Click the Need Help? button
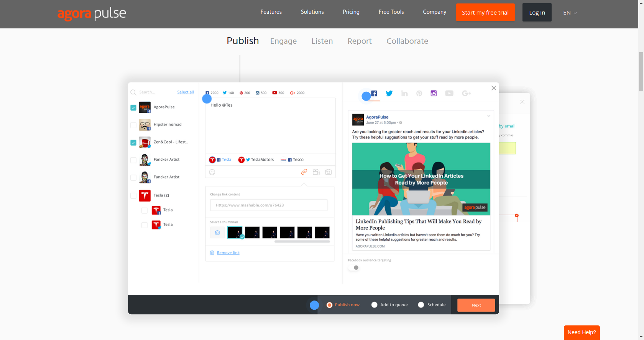The width and height of the screenshot is (644, 340). point(582,332)
